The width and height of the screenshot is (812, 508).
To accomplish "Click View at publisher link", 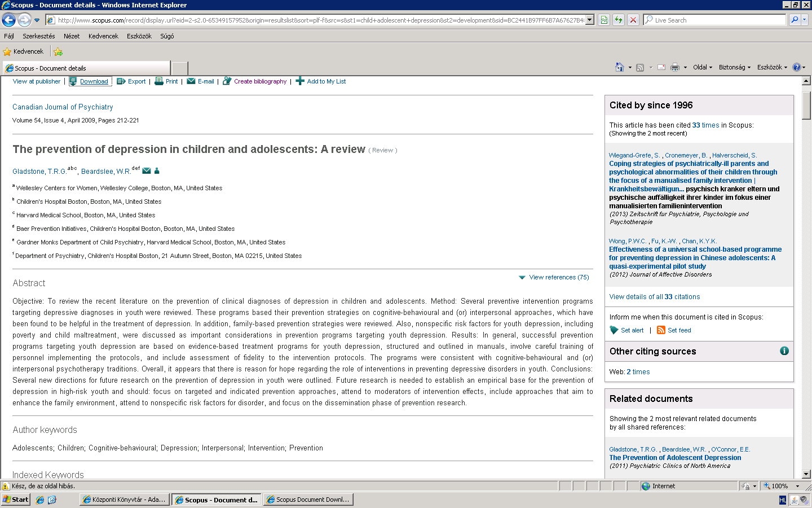I will tap(37, 81).
